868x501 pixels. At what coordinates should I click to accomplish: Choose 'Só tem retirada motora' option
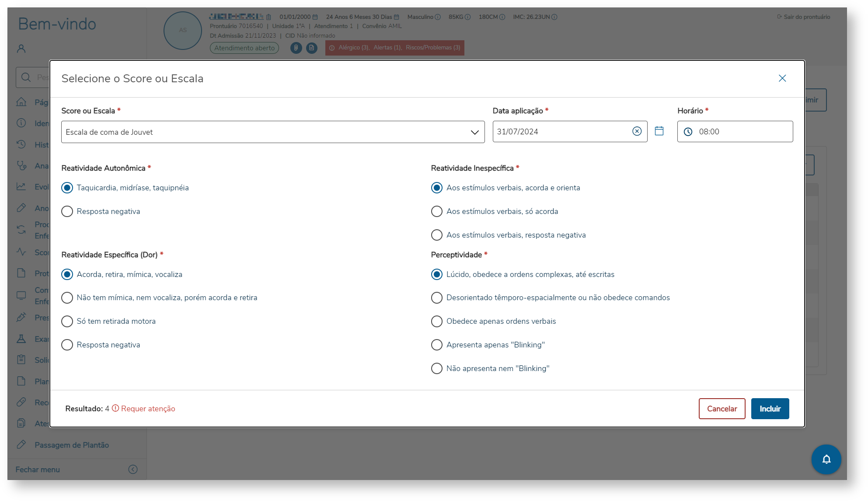[x=67, y=321]
